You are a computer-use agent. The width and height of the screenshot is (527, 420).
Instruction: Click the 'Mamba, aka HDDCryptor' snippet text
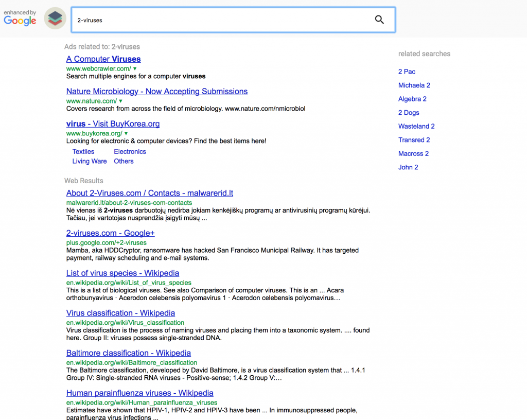coord(213,254)
